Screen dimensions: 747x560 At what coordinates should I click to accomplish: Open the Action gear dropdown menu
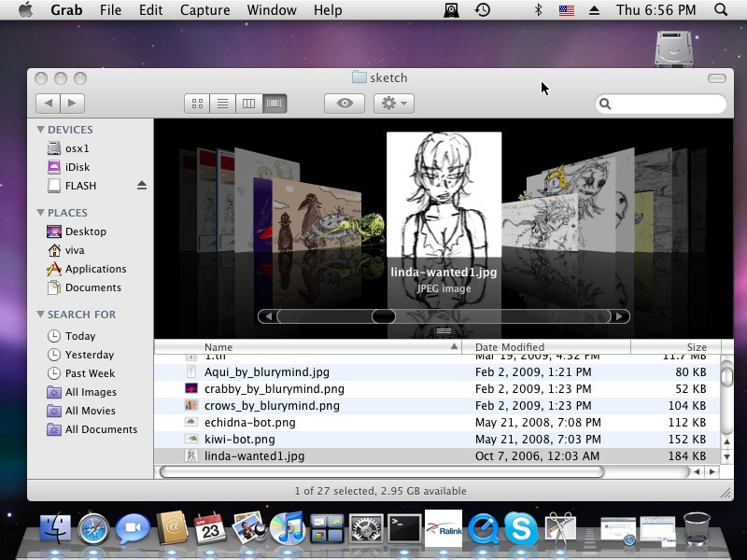coord(393,104)
